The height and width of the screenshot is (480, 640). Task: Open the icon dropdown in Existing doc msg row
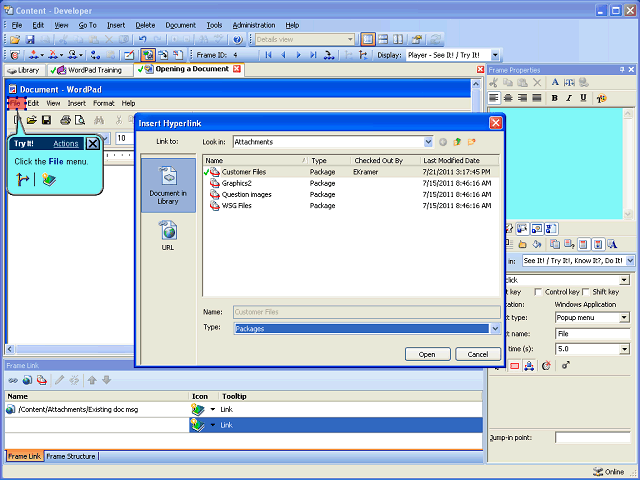213,409
